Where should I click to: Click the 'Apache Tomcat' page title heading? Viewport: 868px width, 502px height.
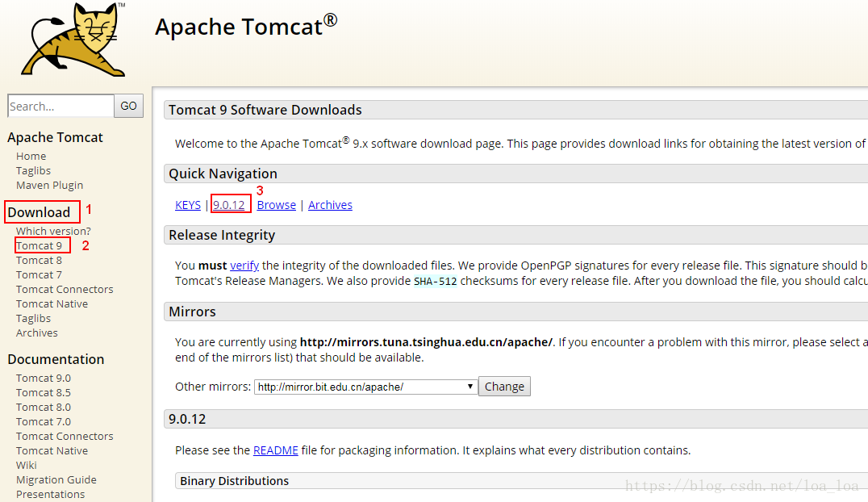246,26
